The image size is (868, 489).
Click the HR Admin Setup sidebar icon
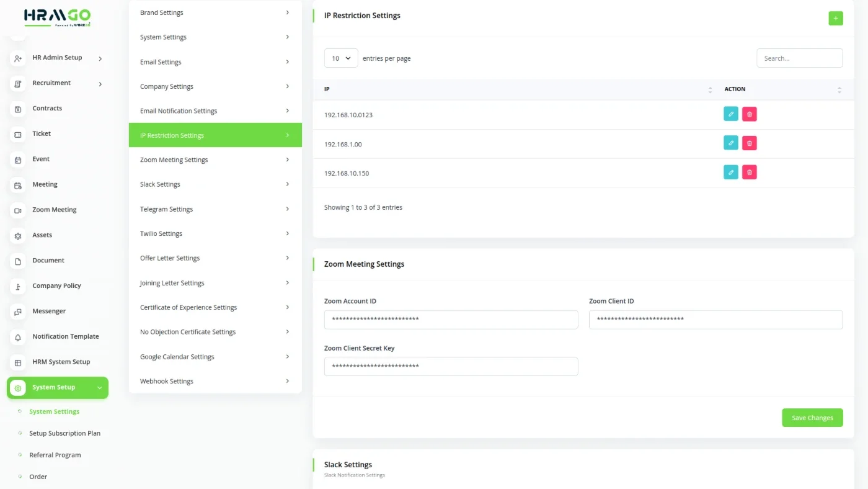(x=18, y=58)
